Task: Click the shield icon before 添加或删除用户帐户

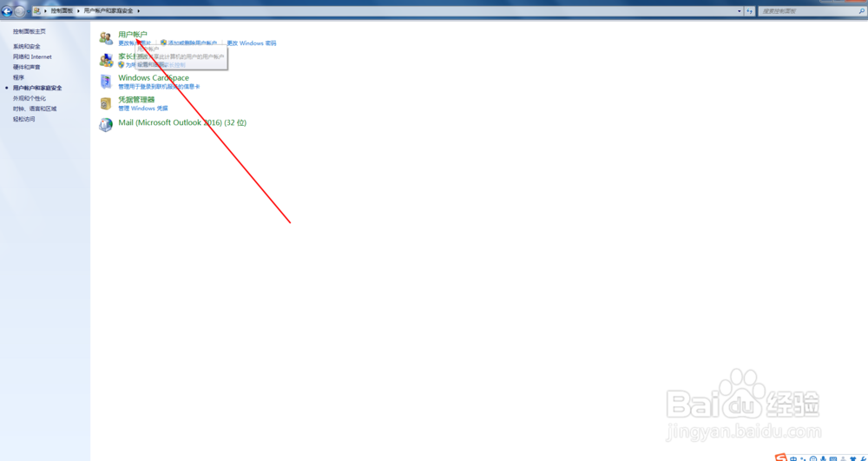Action: 164,43
